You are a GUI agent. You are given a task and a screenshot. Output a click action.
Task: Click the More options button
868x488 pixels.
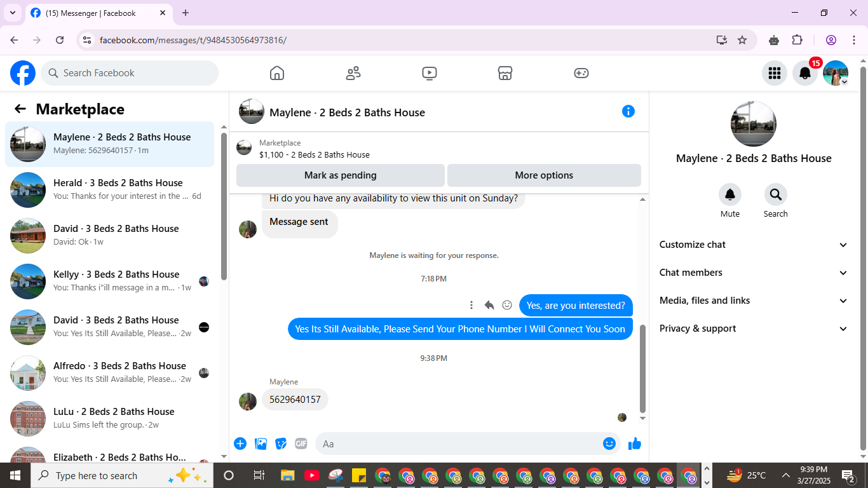point(544,175)
